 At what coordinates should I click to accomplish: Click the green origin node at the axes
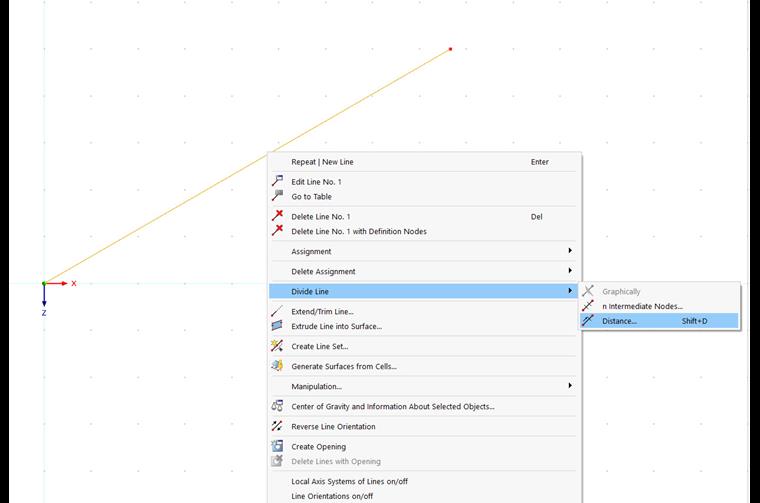pos(44,283)
